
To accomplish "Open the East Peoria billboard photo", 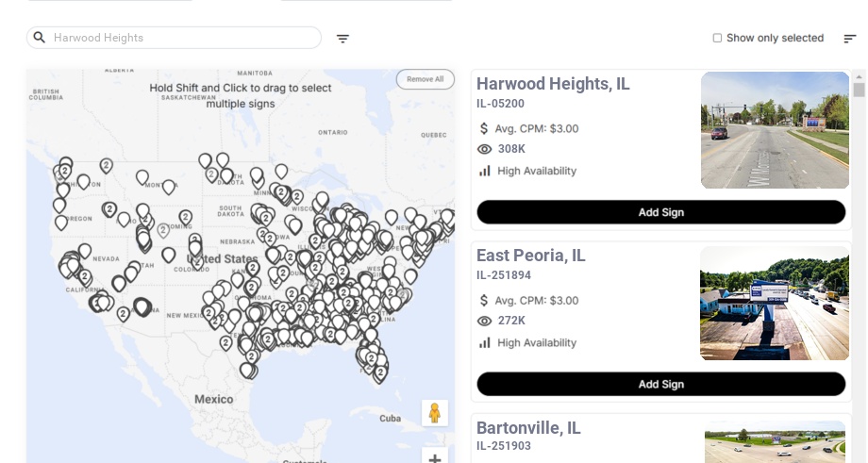I will click(775, 303).
